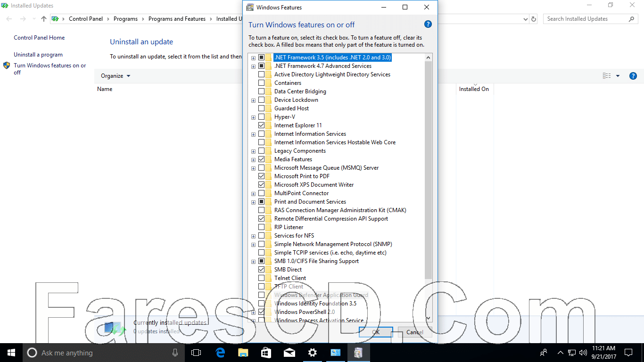644x362 pixels.
Task: Click the Installed On column header
Action: point(474,89)
